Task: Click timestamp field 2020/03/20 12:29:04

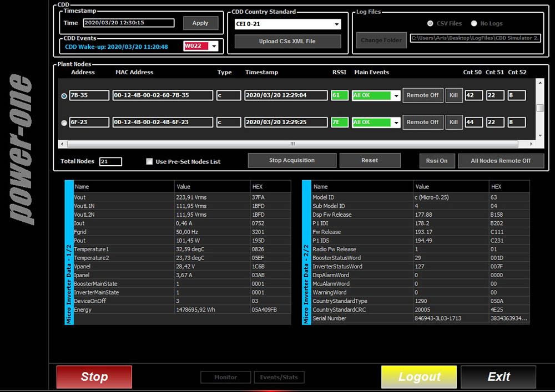Action: point(286,95)
